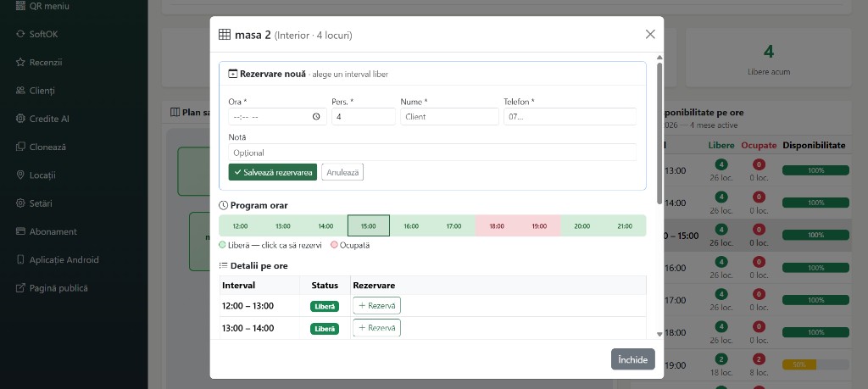Click Salvează rezervarea button
Image resolution: width=868 pixels, height=389 pixels.
[x=273, y=172]
